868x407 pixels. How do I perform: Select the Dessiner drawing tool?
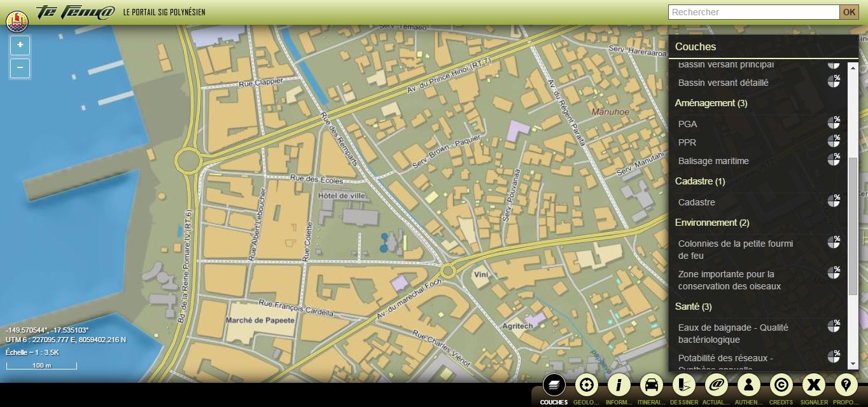[x=683, y=385]
